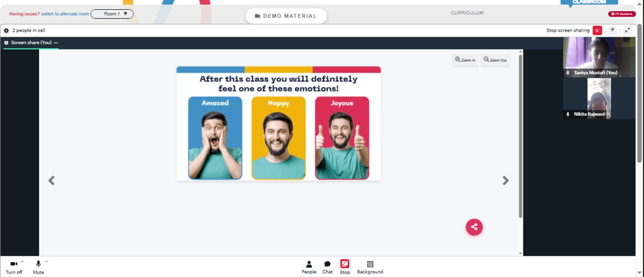Click the P button in call bar

[612, 30]
